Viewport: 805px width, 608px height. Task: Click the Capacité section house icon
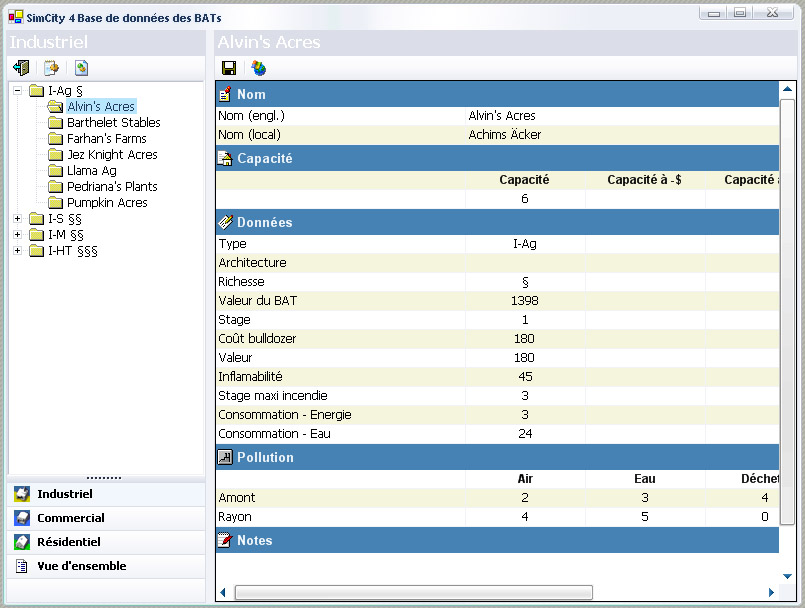(225, 158)
